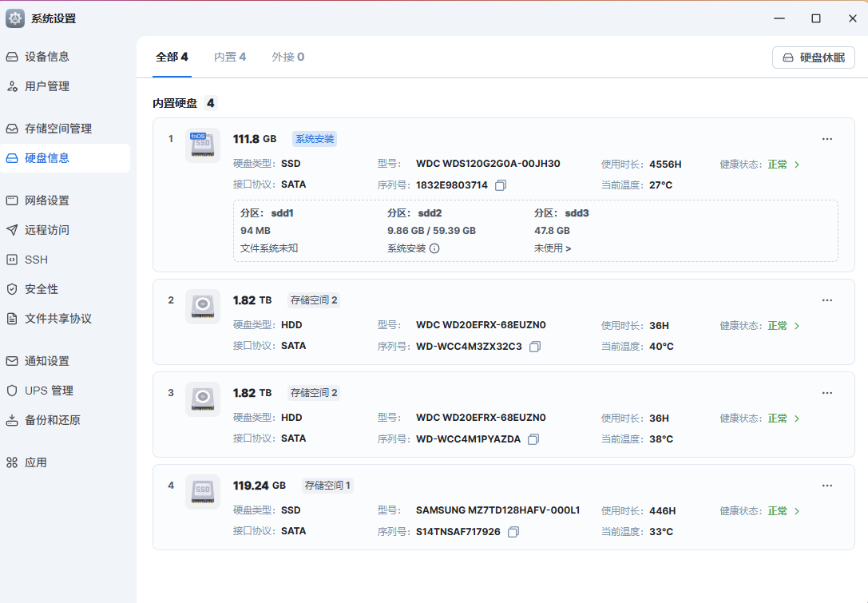The width and height of the screenshot is (868, 603).
Task: Copy serial number WD-WCC4M3ZX32C3
Action: (535, 347)
